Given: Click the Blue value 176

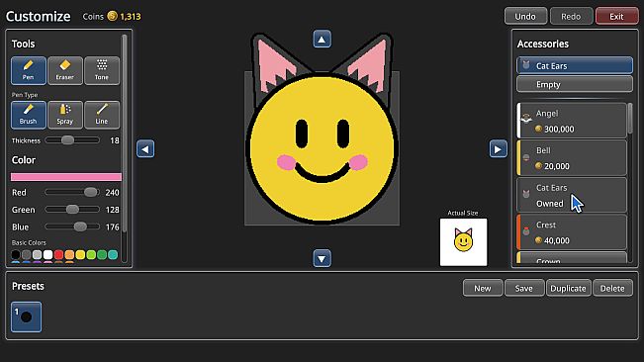Looking at the screenshot, I should 112,226.
